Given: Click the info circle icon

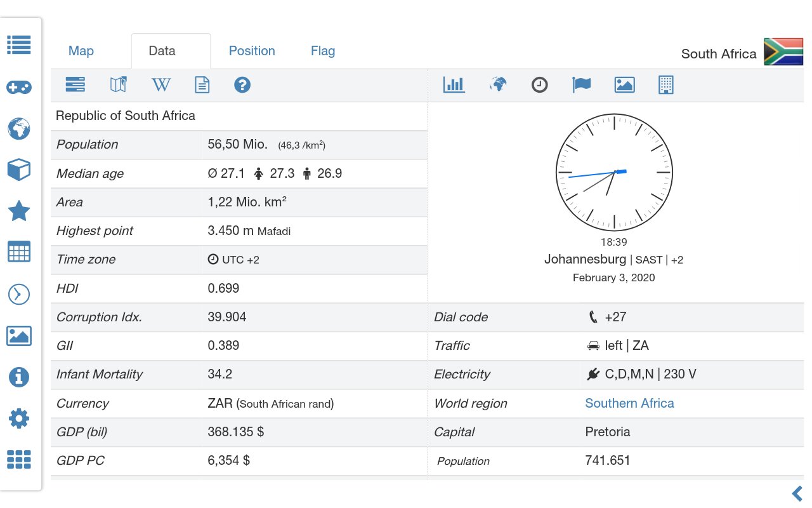Looking at the screenshot, I should (19, 377).
